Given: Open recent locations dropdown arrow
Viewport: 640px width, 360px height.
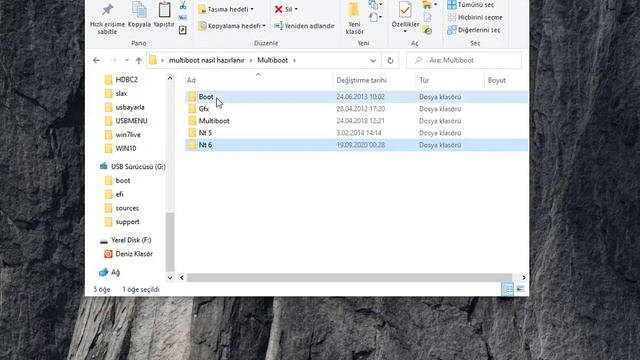Looking at the screenshot, I should coord(127,60).
